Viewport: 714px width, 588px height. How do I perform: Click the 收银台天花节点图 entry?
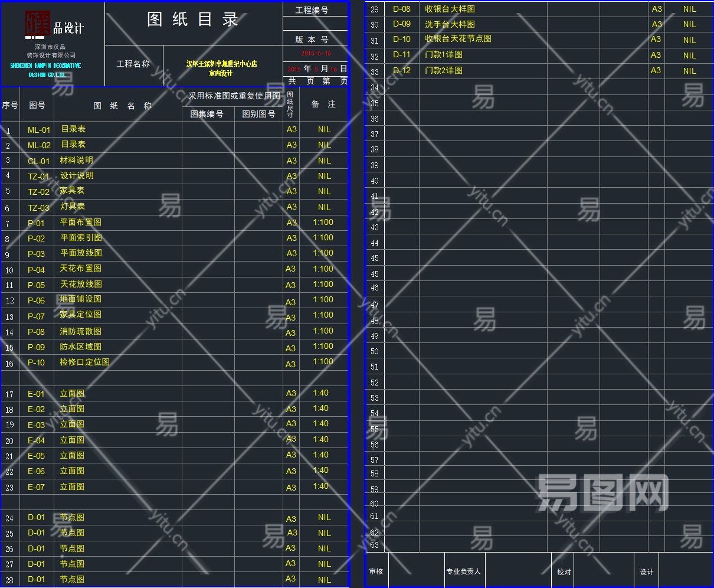458,38
